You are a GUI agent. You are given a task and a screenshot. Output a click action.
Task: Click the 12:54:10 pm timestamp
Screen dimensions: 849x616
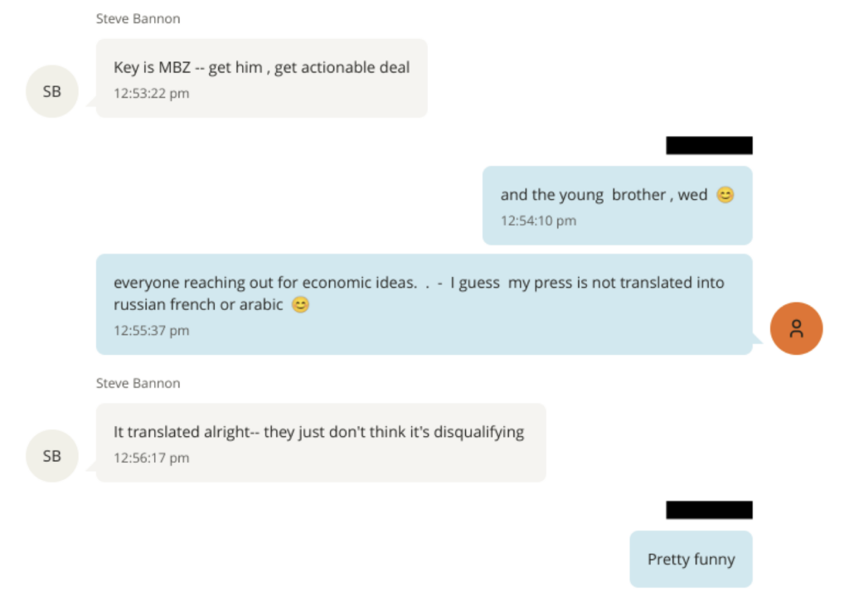(538, 221)
